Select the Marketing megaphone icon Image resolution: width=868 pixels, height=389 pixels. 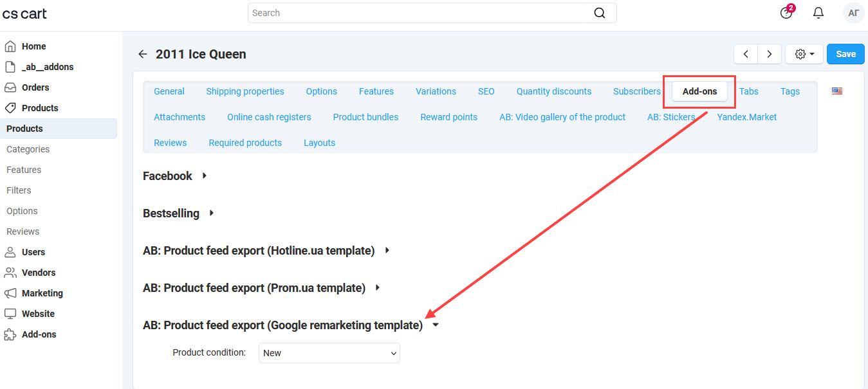pos(11,293)
